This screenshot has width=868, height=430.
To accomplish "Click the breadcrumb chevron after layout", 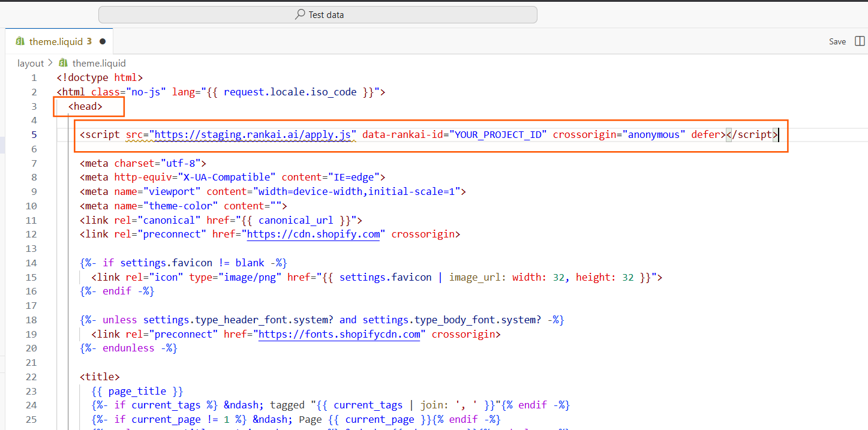I will [x=50, y=63].
